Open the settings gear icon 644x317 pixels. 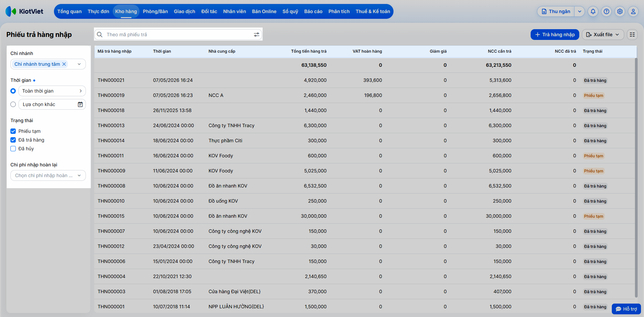click(620, 11)
